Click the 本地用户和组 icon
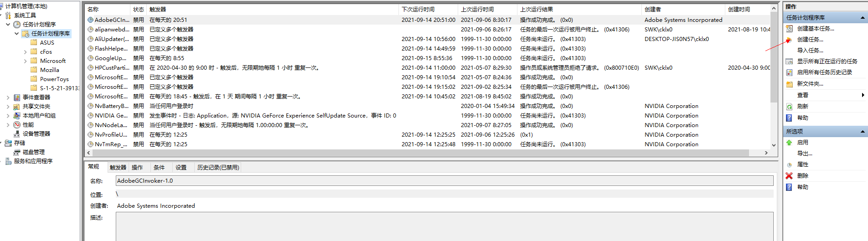 (x=17, y=116)
